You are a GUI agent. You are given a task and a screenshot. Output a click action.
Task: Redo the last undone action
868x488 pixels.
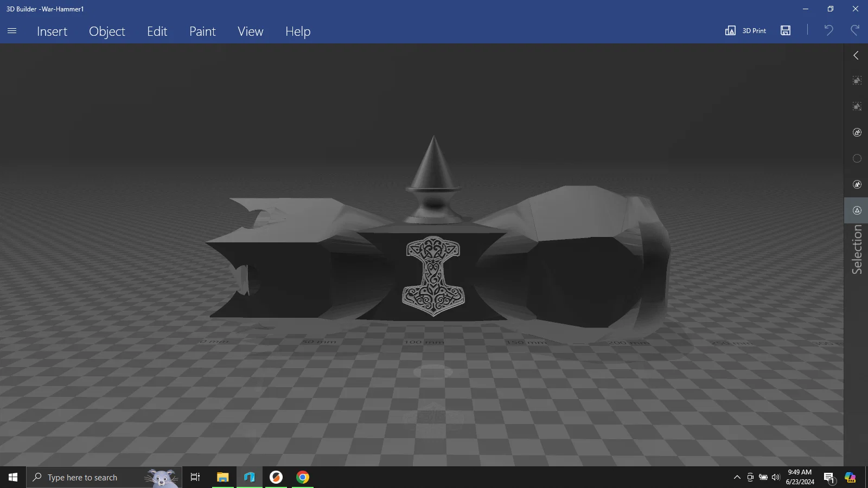855,30
